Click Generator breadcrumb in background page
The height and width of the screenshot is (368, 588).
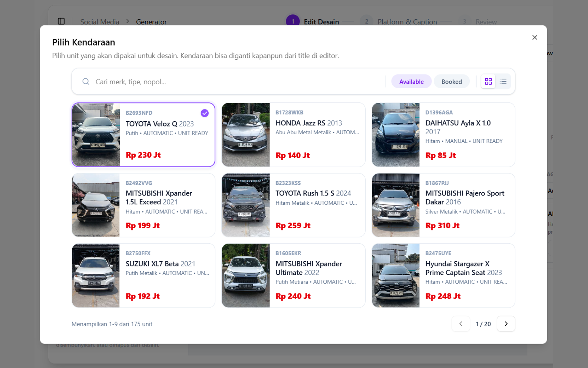click(x=151, y=22)
